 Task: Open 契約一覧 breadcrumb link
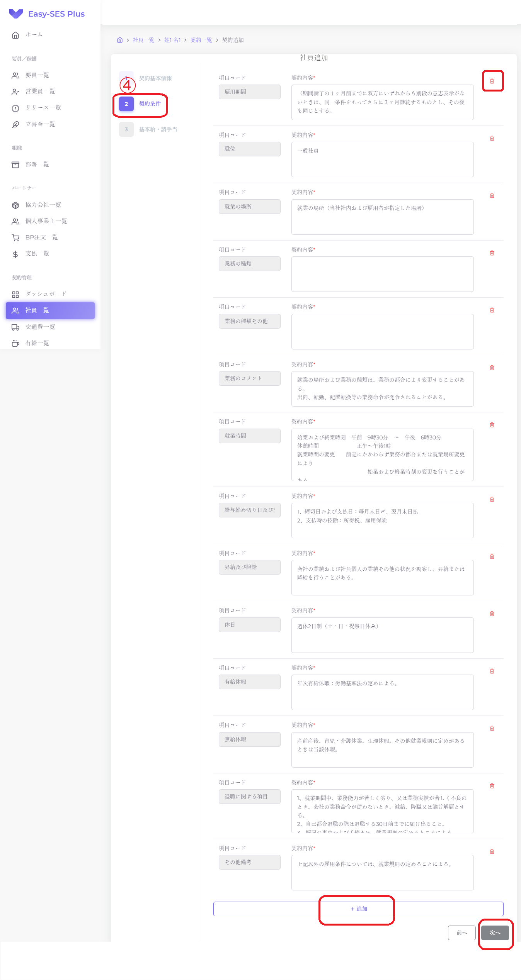tap(201, 40)
